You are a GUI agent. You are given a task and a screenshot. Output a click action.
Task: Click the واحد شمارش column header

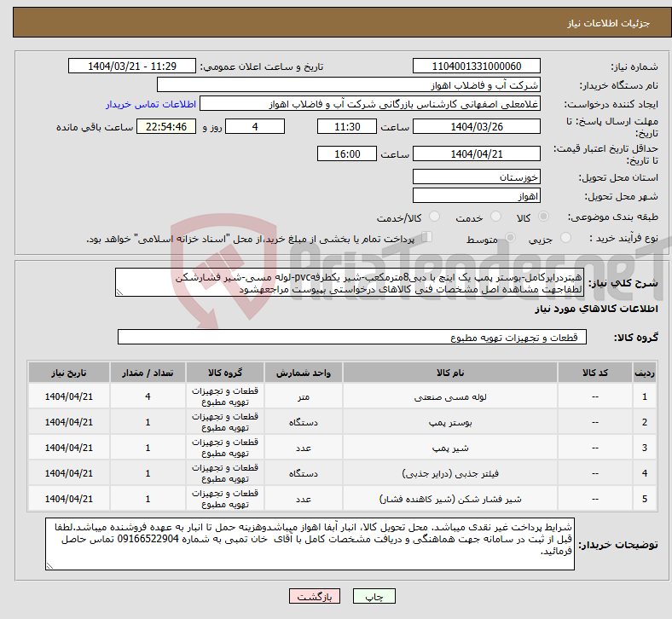(x=304, y=373)
